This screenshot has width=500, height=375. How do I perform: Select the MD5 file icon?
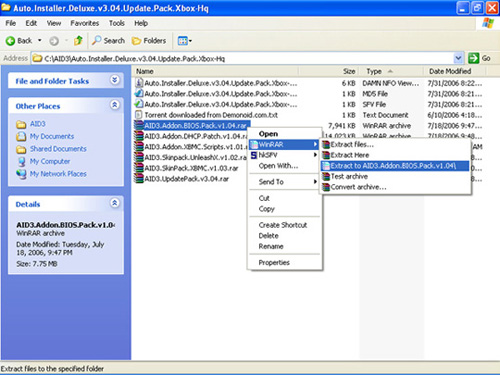click(x=139, y=94)
